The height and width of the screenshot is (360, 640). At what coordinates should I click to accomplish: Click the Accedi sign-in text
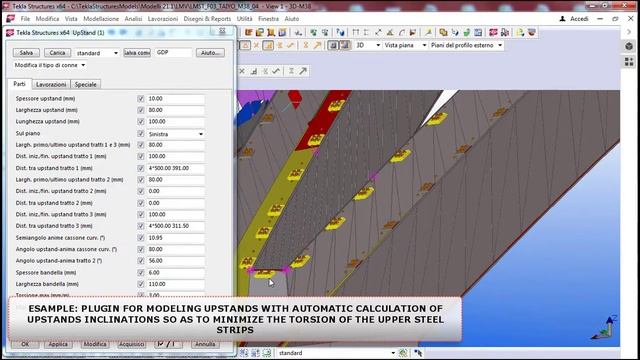pyautogui.click(x=579, y=19)
